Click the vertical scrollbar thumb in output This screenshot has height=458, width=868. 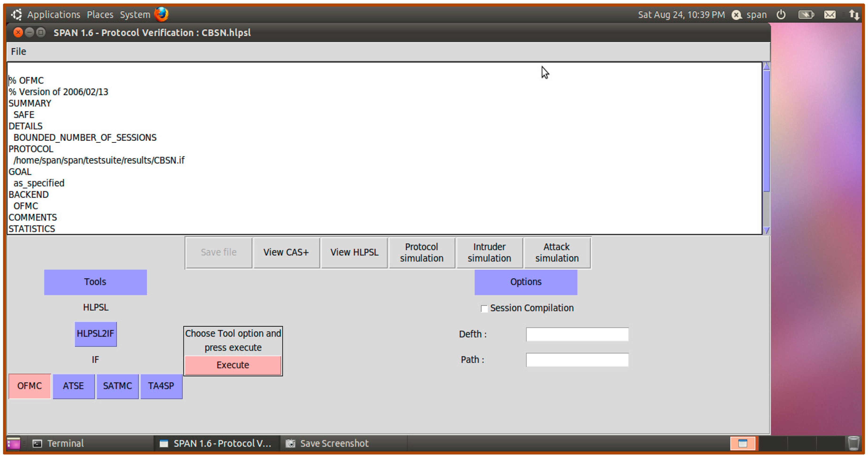(766, 131)
